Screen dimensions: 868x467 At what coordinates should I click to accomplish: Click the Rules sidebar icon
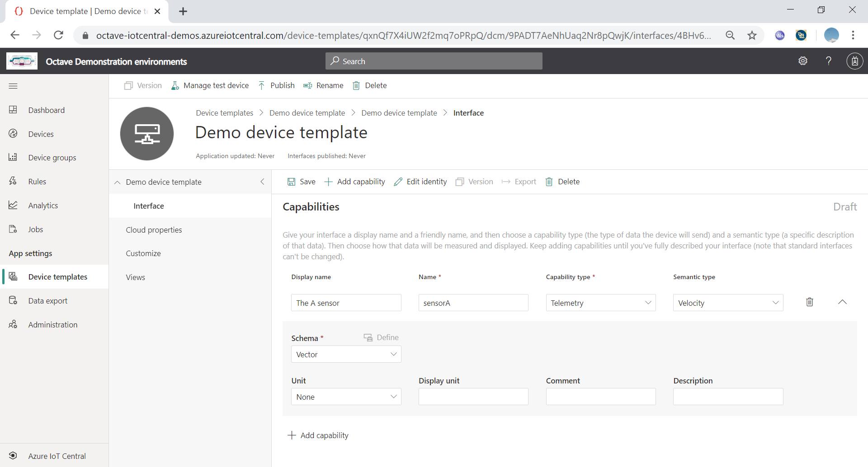coord(13,181)
